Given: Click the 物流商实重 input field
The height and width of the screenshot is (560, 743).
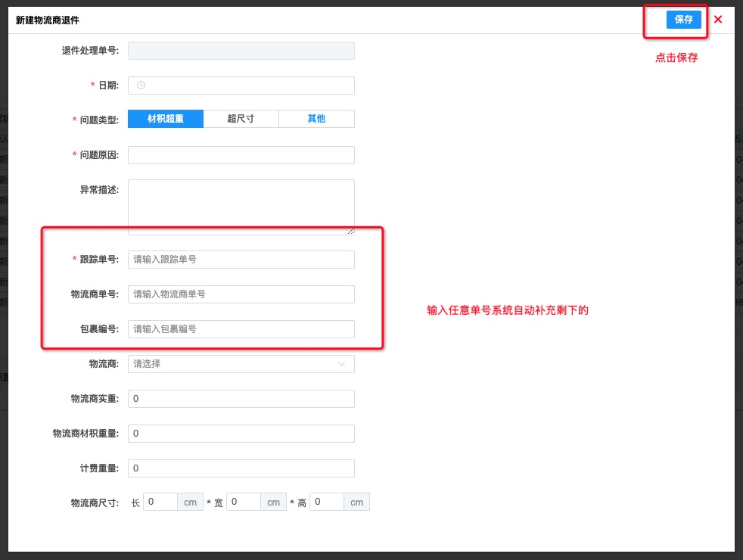Looking at the screenshot, I should pyautogui.click(x=241, y=399).
